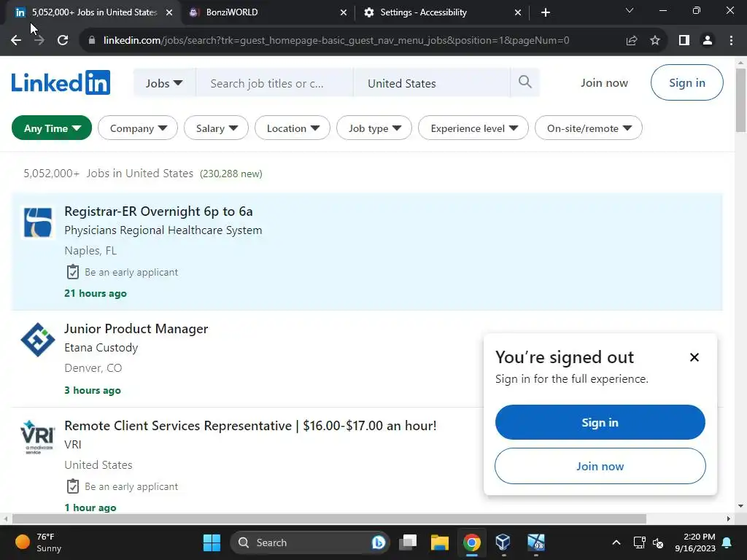Screen dimensions: 747x560
Task: Click the scrollbar down arrow
Action: [x=740, y=506]
